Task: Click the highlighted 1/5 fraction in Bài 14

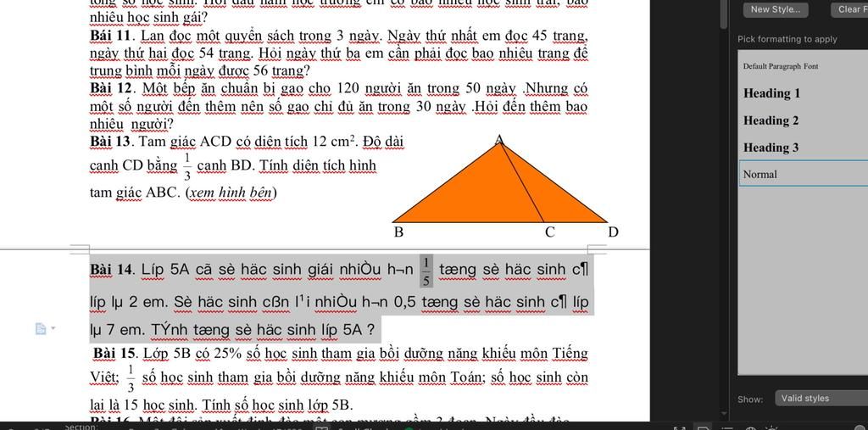Action: [x=426, y=271]
